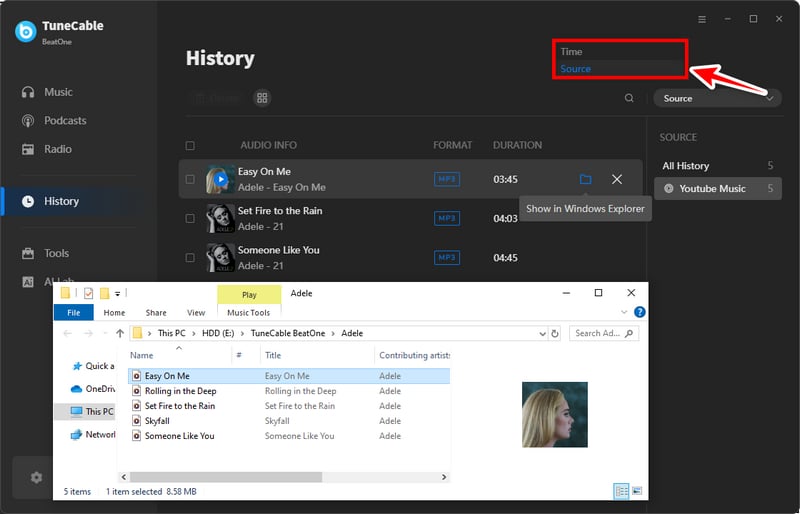Select This PC in navigation pane
This screenshot has width=800, height=514.
point(86,411)
